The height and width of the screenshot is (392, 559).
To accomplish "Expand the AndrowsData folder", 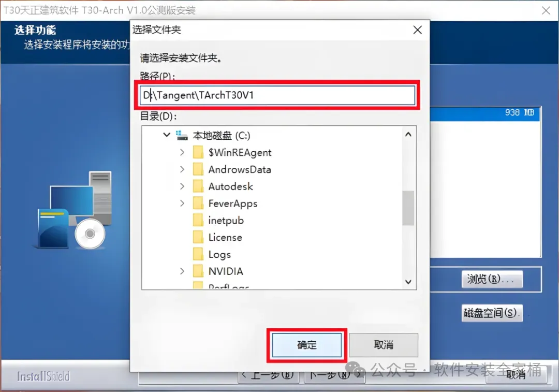I will pos(182,169).
